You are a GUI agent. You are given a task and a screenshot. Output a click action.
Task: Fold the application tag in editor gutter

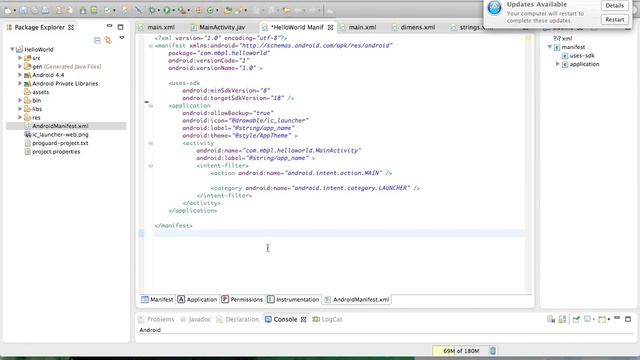151,106
